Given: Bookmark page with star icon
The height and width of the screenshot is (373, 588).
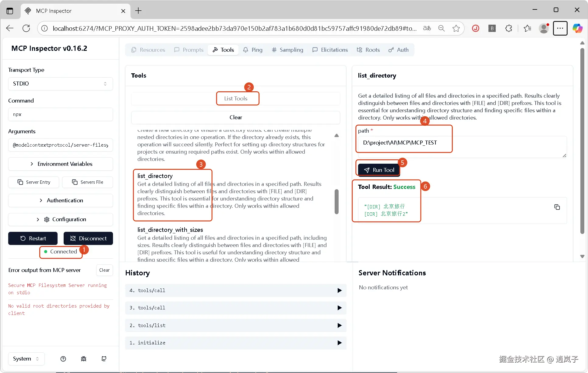Looking at the screenshot, I should click(x=456, y=28).
